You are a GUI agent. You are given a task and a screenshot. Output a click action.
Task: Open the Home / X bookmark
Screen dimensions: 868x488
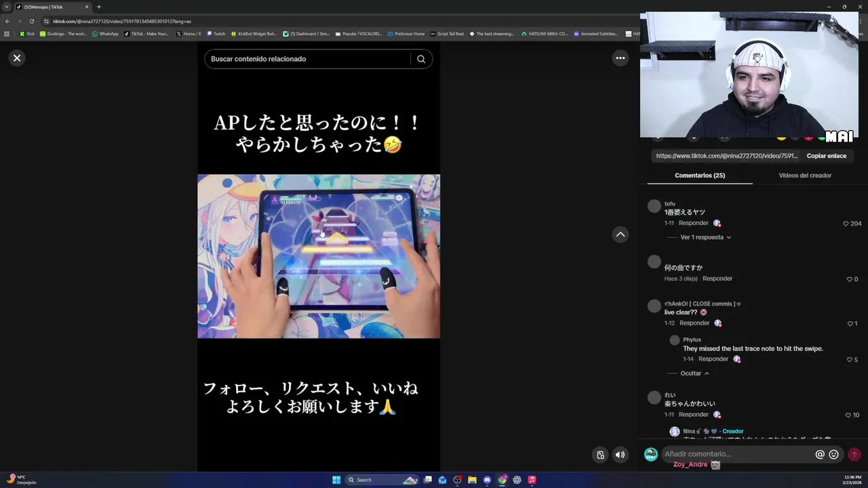tap(189, 34)
